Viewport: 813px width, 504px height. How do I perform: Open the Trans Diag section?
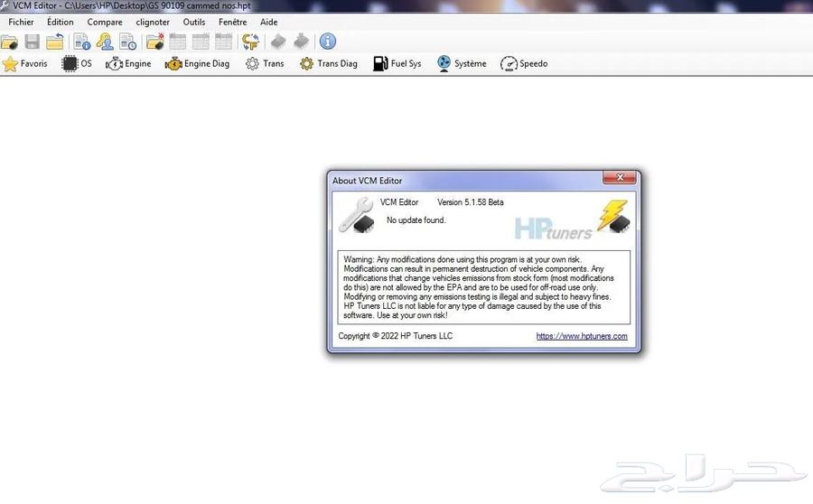[329, 64]
